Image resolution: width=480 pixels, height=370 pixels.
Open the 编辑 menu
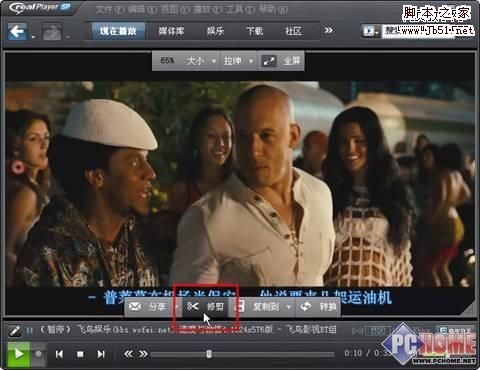click(x=142, y=9)
